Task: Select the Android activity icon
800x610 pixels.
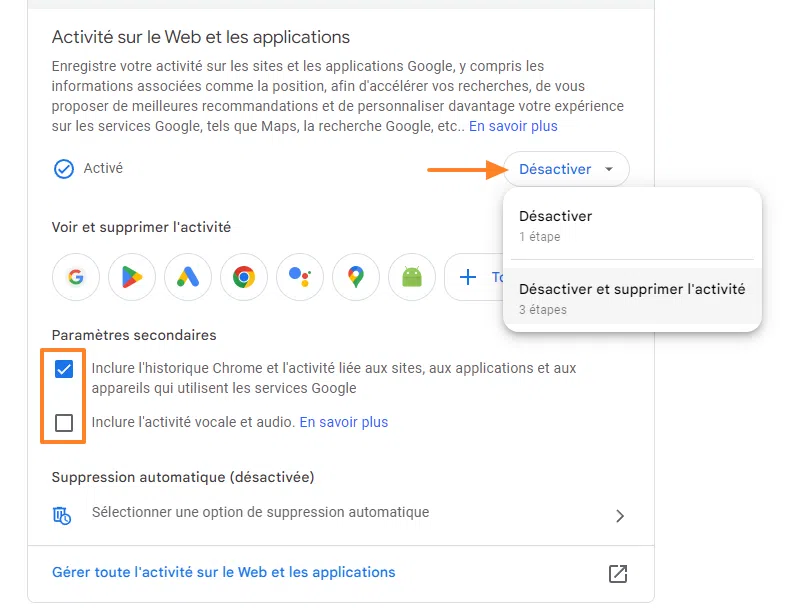Action: [411, 277]
